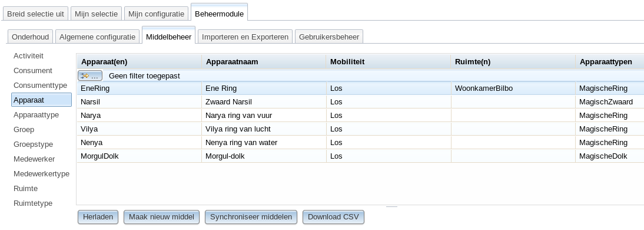This screenshot has height=230, width=644.
Task: Switch to Breid selectie uit tab
Action: pos(35,14)
